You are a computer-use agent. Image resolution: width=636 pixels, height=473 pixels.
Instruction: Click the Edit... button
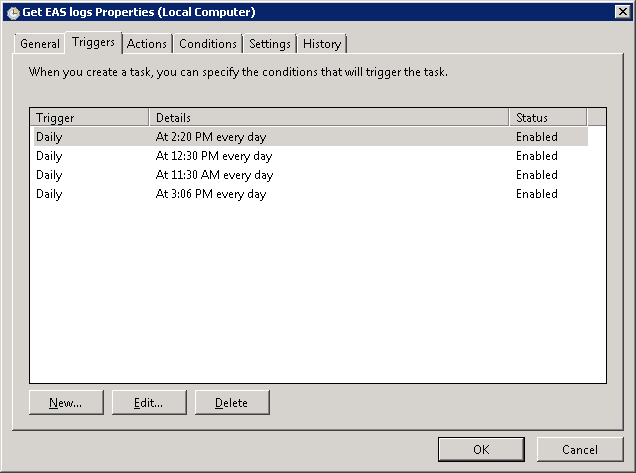point(149,402)
